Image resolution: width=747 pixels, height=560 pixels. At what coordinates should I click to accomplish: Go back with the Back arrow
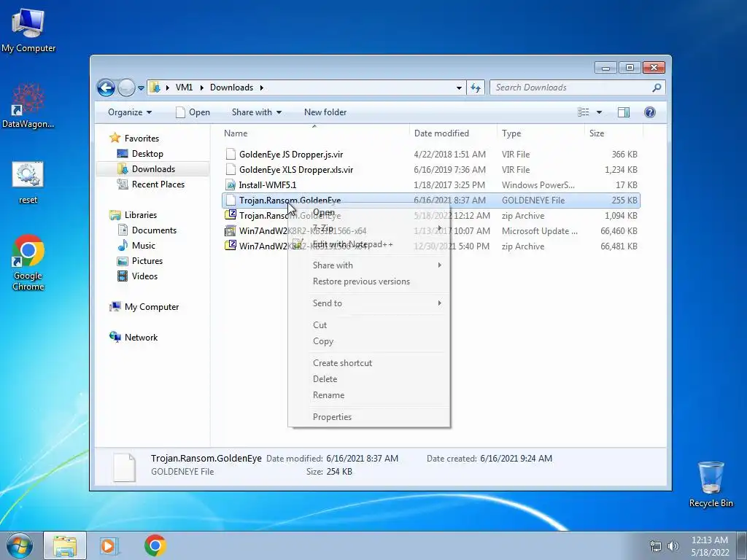(106, 87)
